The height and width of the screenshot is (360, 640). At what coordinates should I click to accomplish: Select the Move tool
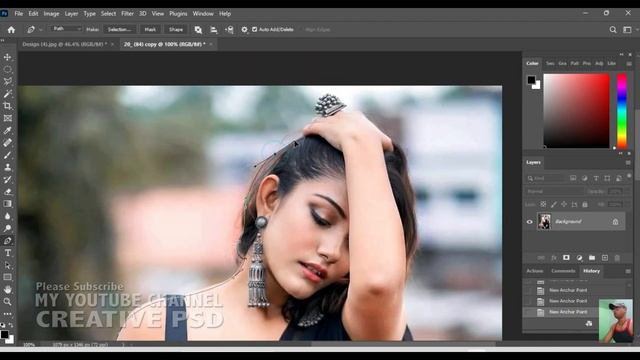click(7, 57)
